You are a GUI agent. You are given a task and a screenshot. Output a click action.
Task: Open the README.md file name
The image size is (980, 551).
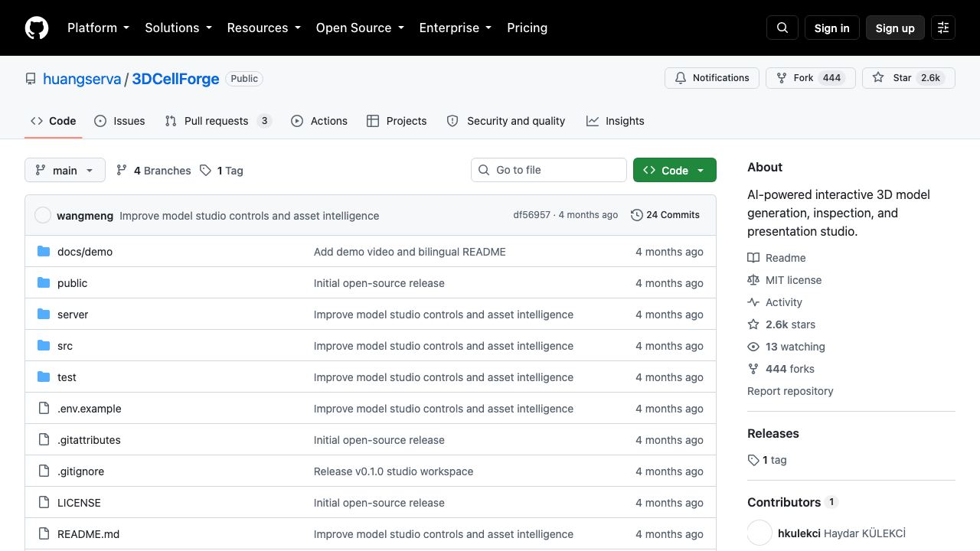pyautogui.click(x=88, y=534)
